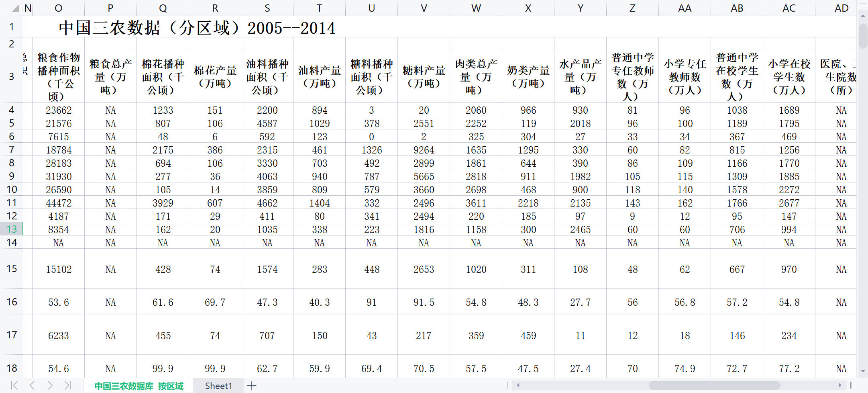Click next sheet navigation arrow
868x393 pixels.
tap(50, 386)
